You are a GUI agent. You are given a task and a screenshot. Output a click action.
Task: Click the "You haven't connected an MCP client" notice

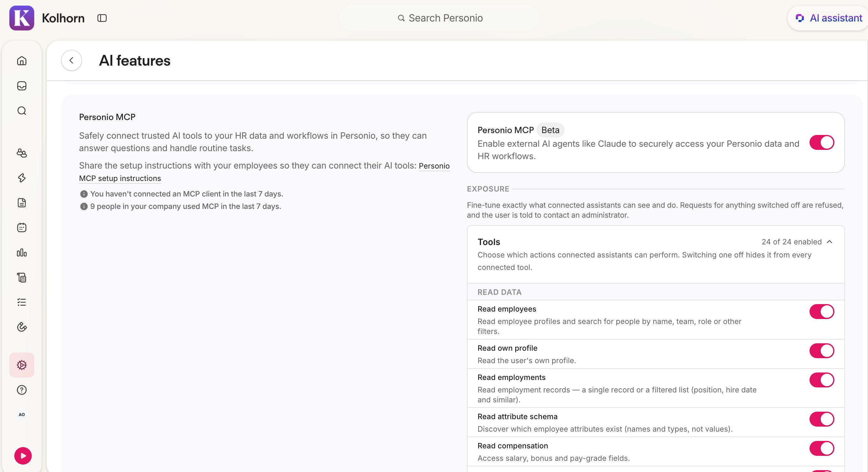187,194
